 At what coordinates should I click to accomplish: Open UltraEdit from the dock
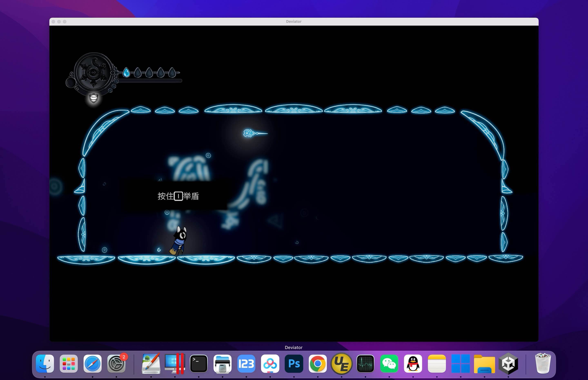coord(341,363)
